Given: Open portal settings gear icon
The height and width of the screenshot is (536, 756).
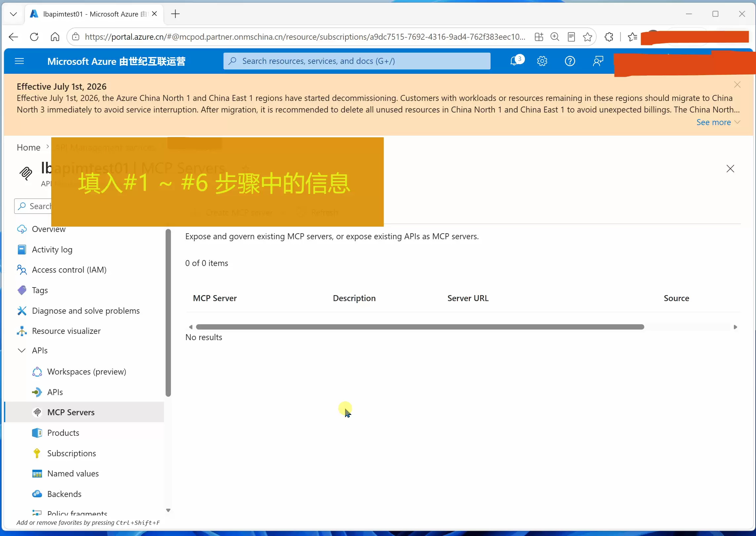Looking at the screenshot, I should pos(542,61).
